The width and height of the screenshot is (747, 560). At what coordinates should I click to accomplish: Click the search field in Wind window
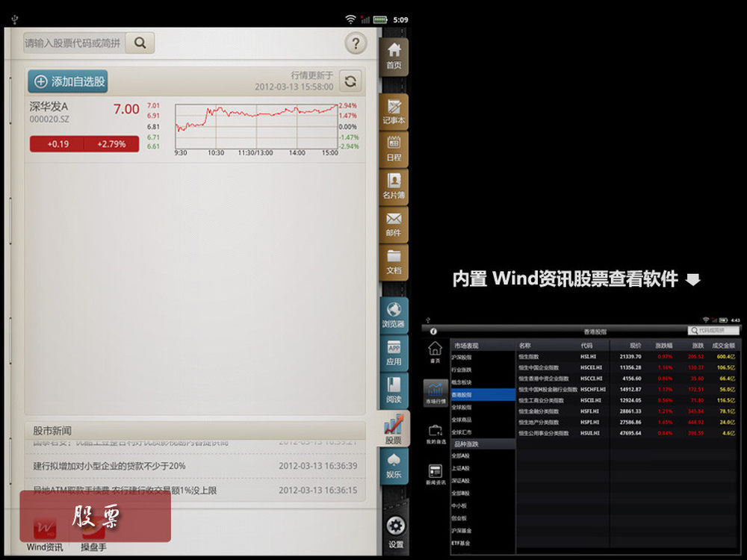pyautogui.click(x=713, y=330)
